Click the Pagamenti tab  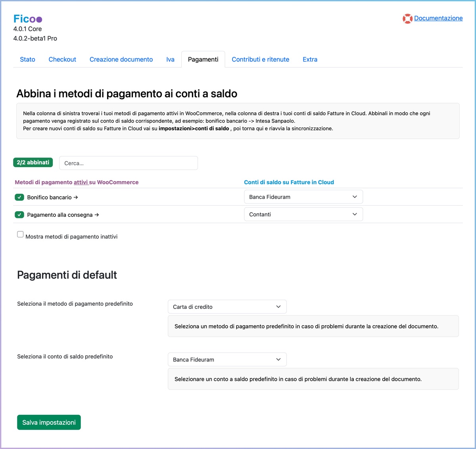[203, 60]
